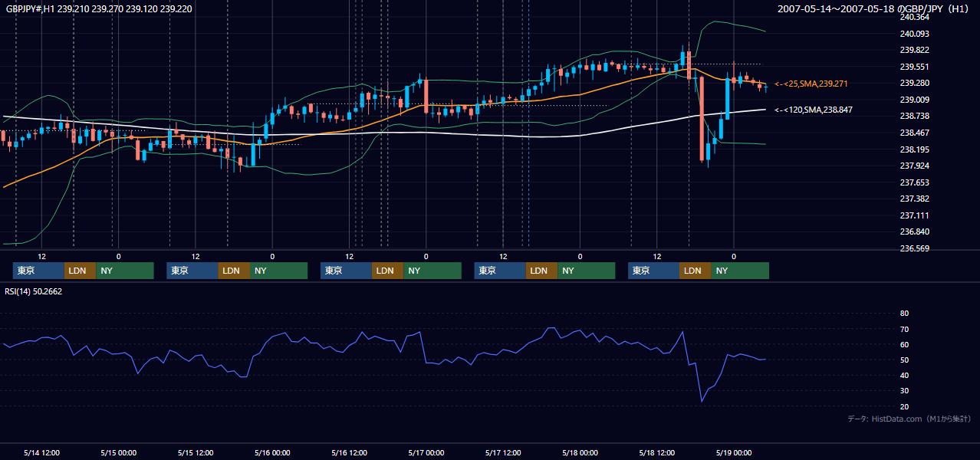Click the RSI 80 level label

pyautogui.click(x=904, y=314)
